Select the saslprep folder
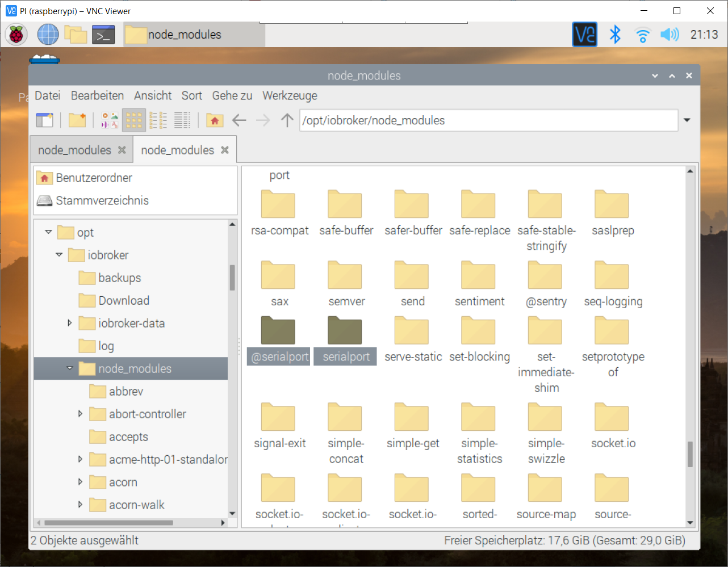The image size is (728, 567). point(613,214)
